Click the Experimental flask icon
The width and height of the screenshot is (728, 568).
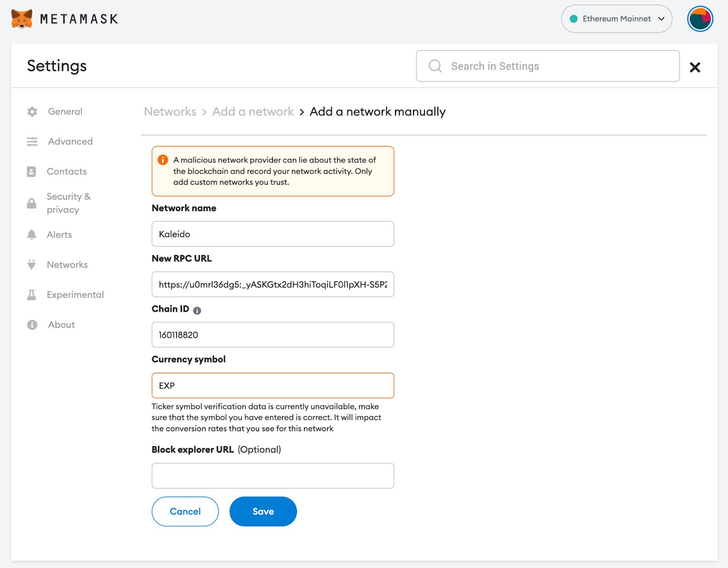pyautogui.click(x=31, y=295)
